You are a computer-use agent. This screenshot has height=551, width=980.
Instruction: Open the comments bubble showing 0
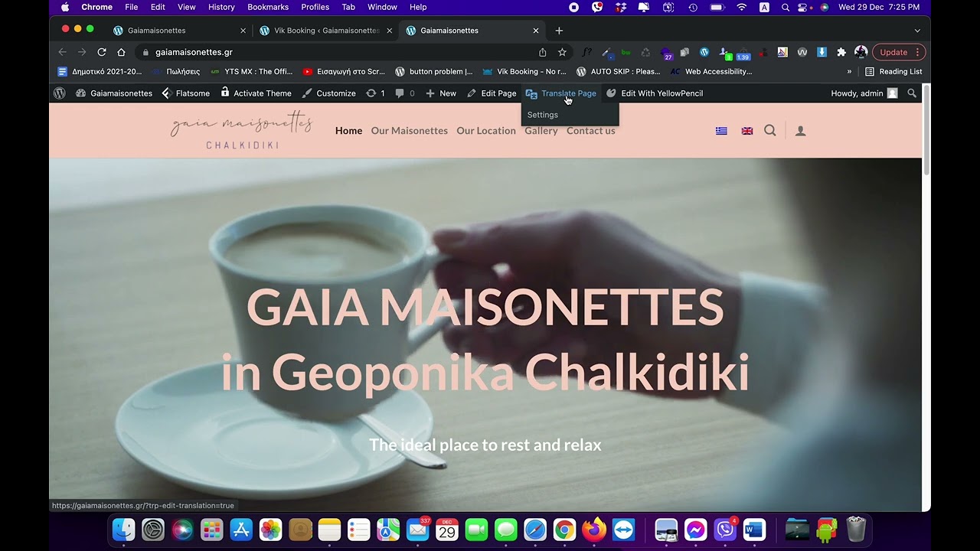[x=404, y=93]
